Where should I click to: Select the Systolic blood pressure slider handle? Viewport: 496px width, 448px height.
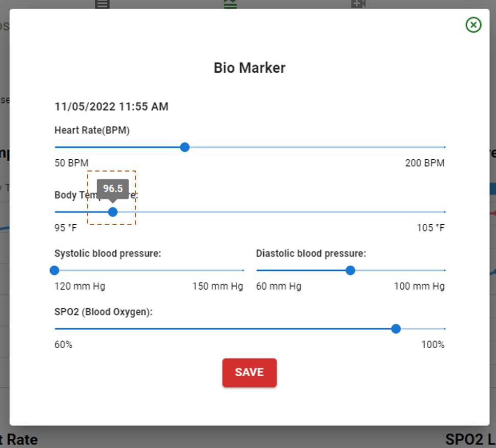(55, 270)
